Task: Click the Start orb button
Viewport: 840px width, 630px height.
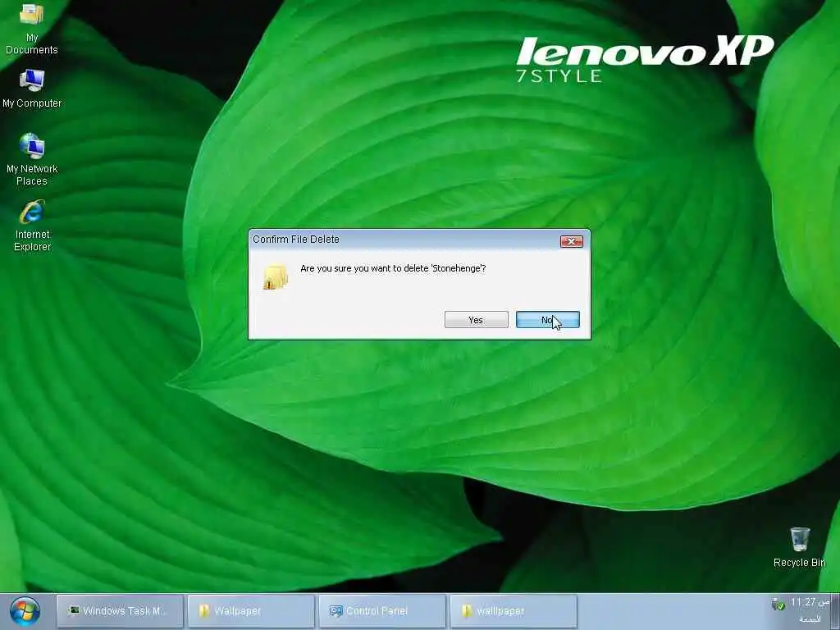Action: click(25, 611)
